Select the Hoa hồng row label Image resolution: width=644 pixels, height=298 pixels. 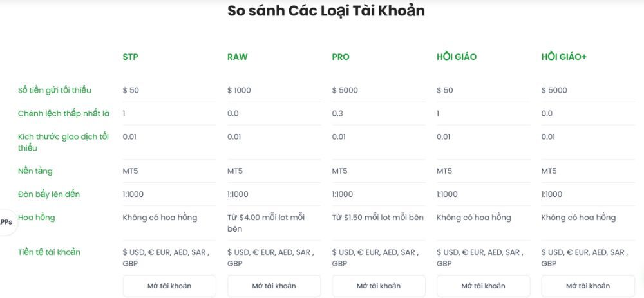point(37,218)
